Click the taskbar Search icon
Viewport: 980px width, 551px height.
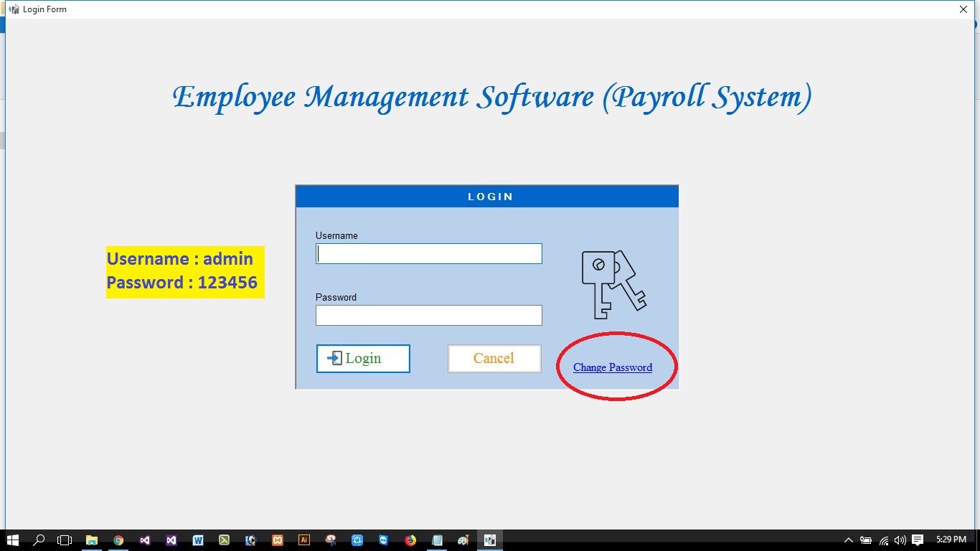39,540
